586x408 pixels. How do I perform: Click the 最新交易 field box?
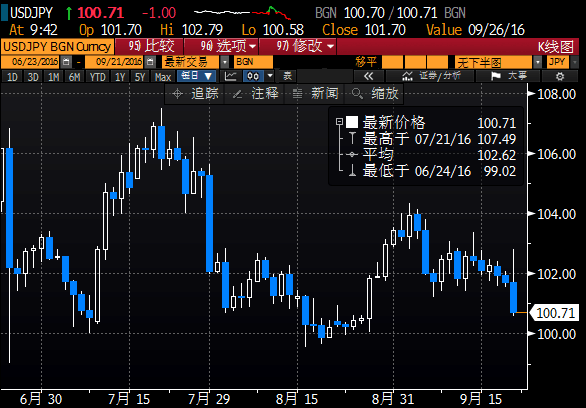pyautogui.click(x=191, y=62)
